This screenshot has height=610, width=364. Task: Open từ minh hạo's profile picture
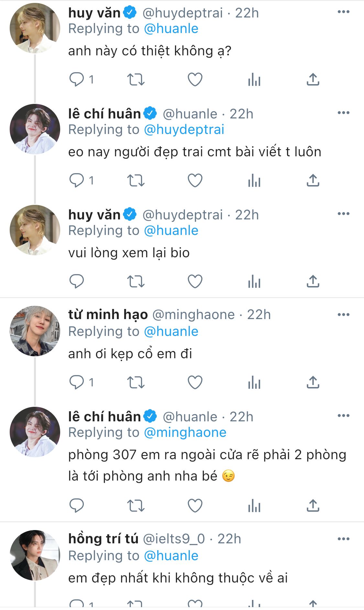pos(35,331)
